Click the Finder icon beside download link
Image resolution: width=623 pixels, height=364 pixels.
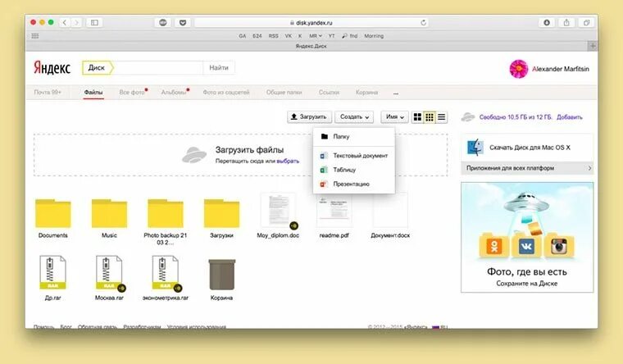tap(475, 148)
